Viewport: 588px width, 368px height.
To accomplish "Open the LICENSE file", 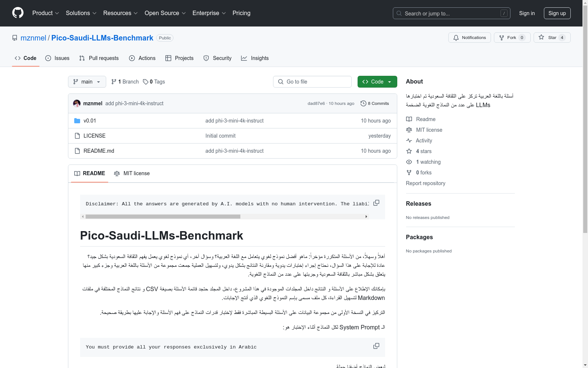I will click(x=94, y=136).
